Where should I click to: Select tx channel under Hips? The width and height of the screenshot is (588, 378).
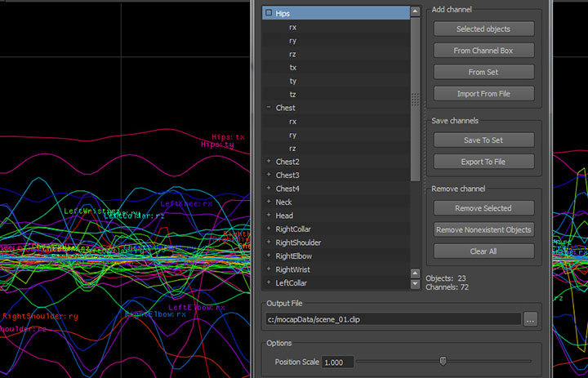(x=293, y=68)
